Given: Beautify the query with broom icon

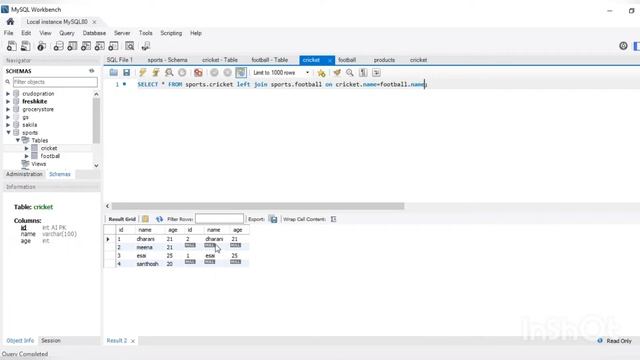Looking at the screenshot, I should point(337,73).
